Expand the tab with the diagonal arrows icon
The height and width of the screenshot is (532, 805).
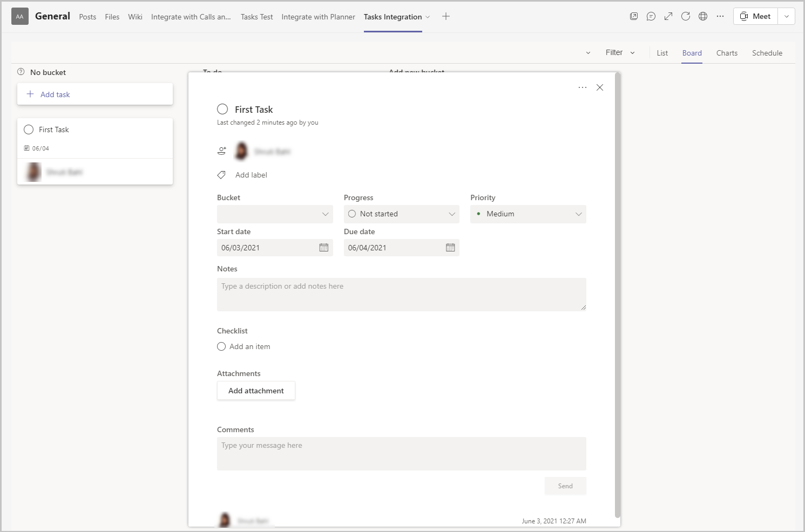(x=668, y=16)
